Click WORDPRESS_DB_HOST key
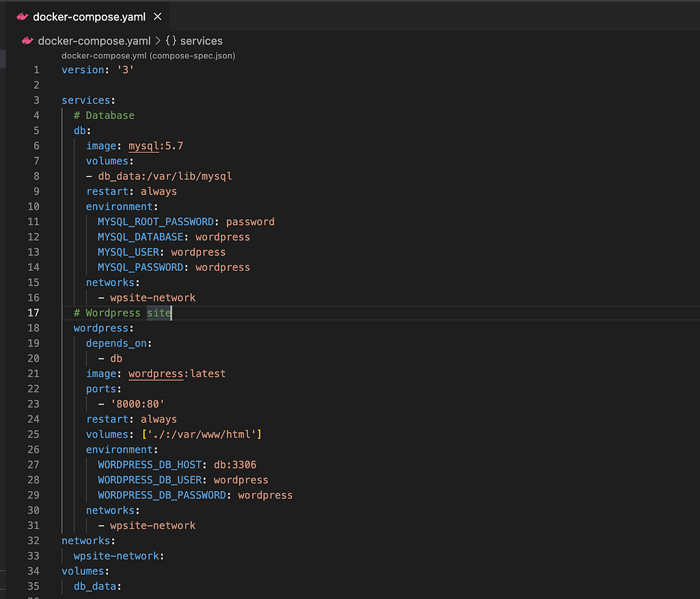Screen dimensions: 700x599 pyautogui.click(x=150, y=465)
